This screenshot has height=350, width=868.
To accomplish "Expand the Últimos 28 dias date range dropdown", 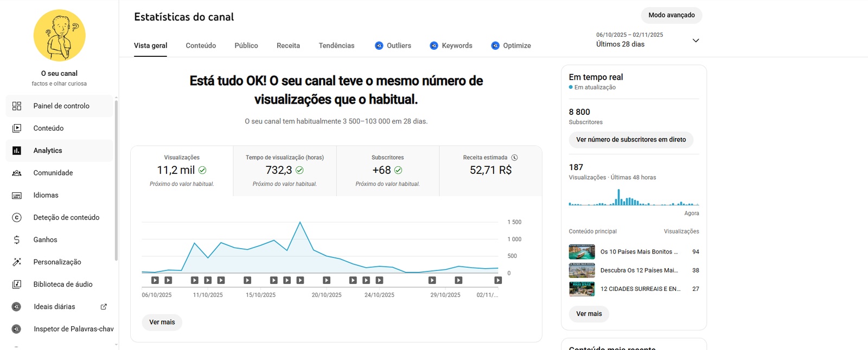I will click(x=648, y=40).
